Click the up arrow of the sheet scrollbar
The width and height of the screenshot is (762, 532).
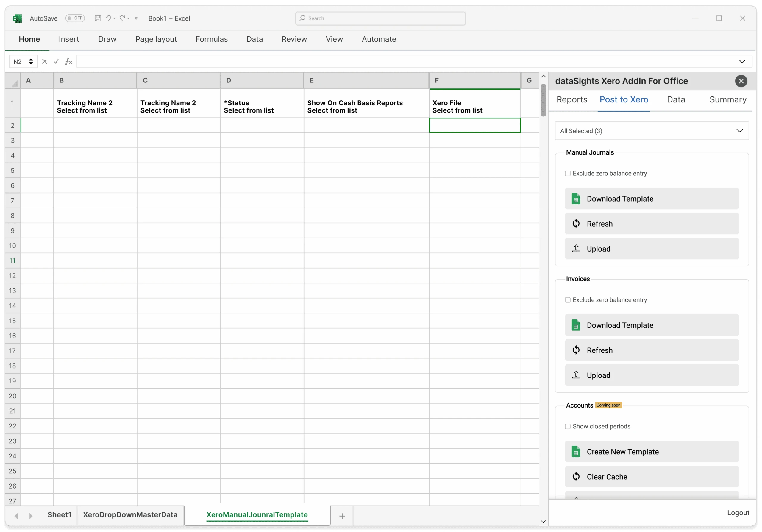click(x=543, y=76)
